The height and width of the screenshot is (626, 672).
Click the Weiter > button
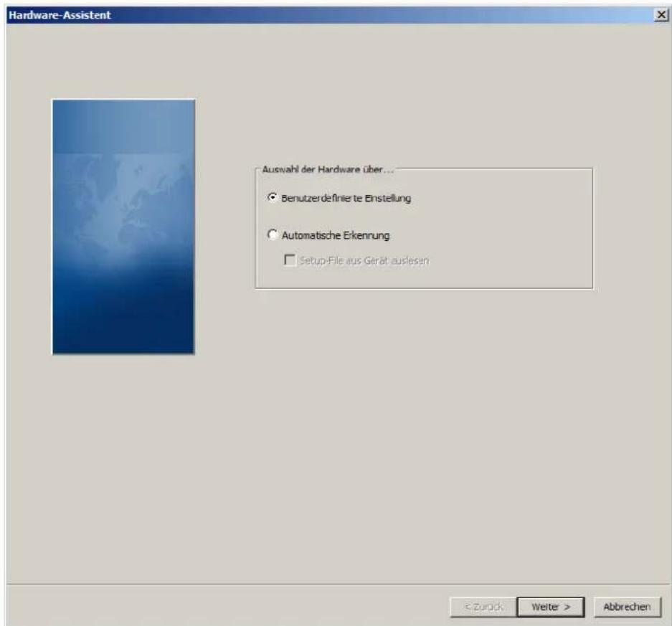[550, 607]
